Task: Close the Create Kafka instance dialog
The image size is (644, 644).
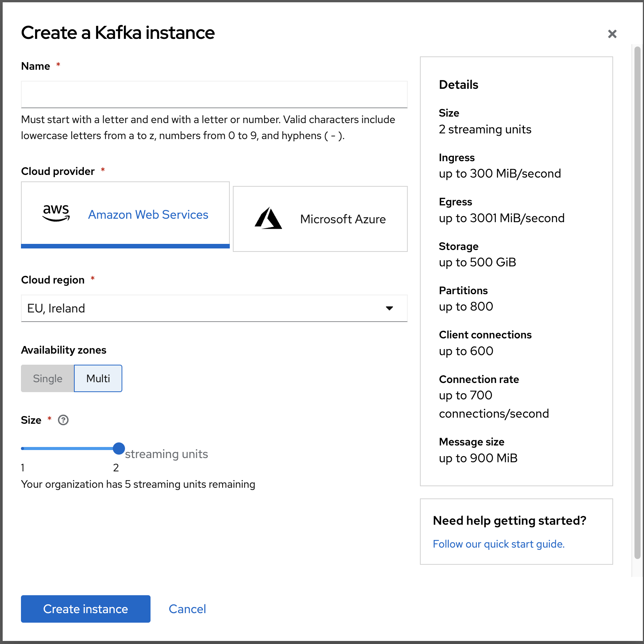Action: tap(612, 34)
